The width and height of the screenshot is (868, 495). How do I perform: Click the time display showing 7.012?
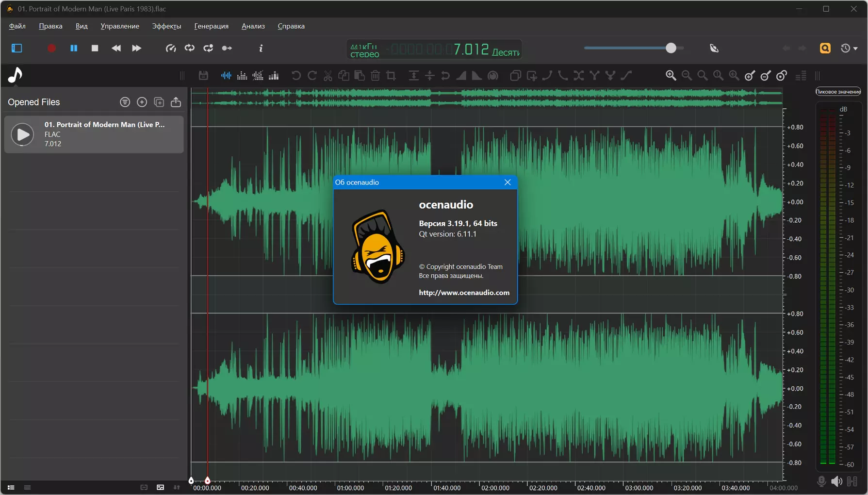[x=471, y=49]
